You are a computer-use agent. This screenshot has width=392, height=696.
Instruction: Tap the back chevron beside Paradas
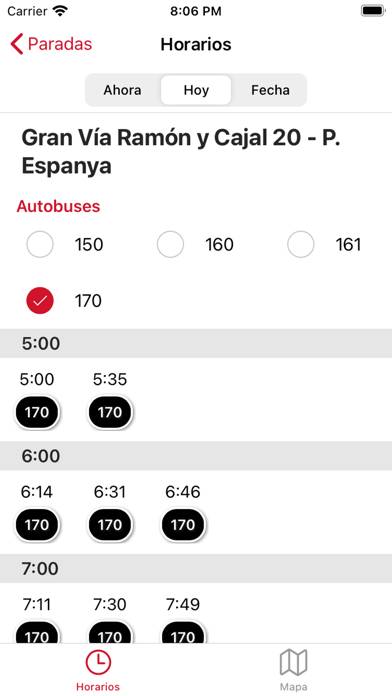point(16,44)
